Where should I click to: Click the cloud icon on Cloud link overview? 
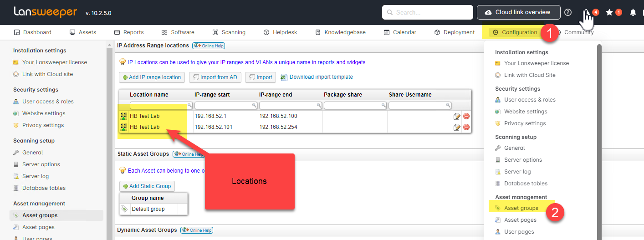click(x=488, y=12)
